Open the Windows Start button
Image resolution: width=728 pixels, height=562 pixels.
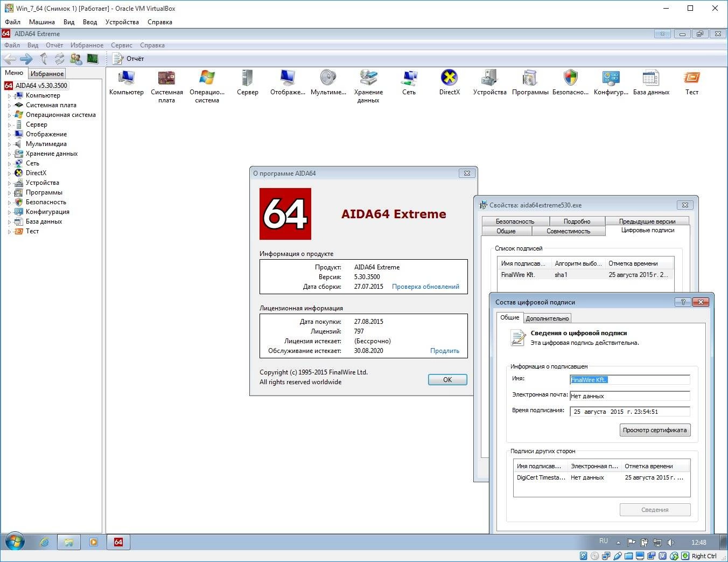pyautogui.click(x=15, y=542)
